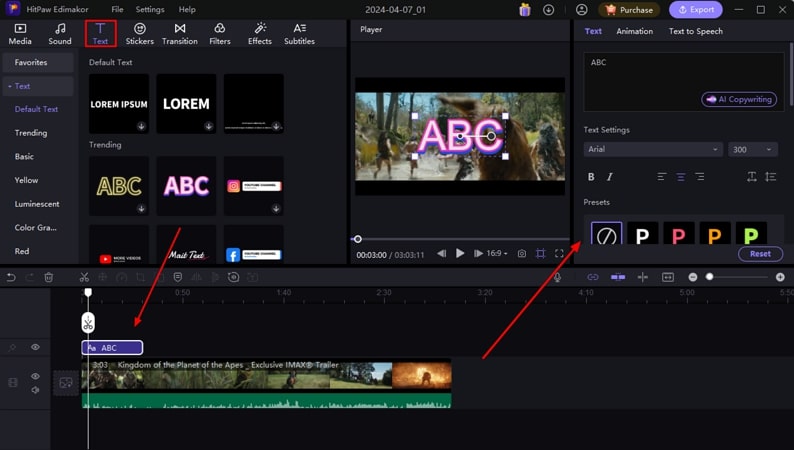
Task: Select the white P preset
Action: click(x=643, y=233)
